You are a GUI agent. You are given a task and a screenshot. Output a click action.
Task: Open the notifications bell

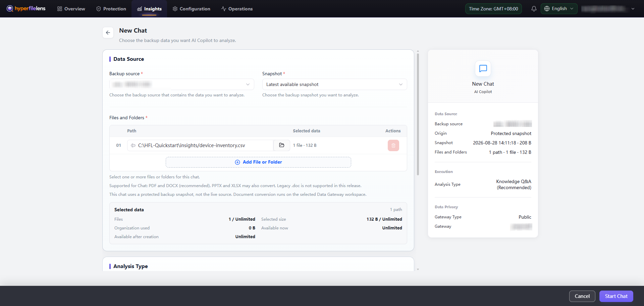pyautogui.click(x=534, y=9)
